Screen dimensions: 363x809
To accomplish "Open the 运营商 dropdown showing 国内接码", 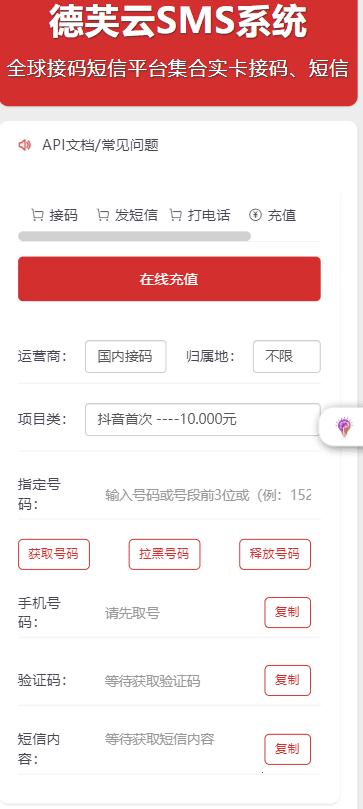I will click(125, 357).
